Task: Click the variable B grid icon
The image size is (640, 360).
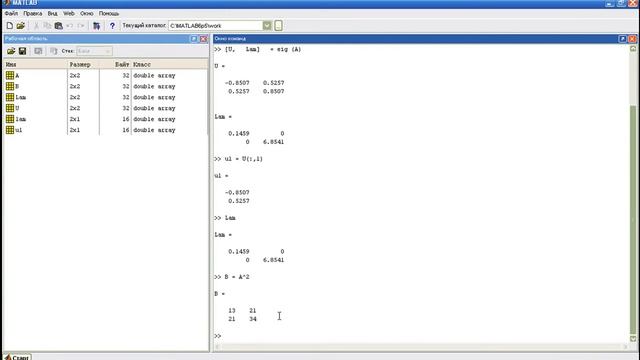Action: [x=10, y=87]
